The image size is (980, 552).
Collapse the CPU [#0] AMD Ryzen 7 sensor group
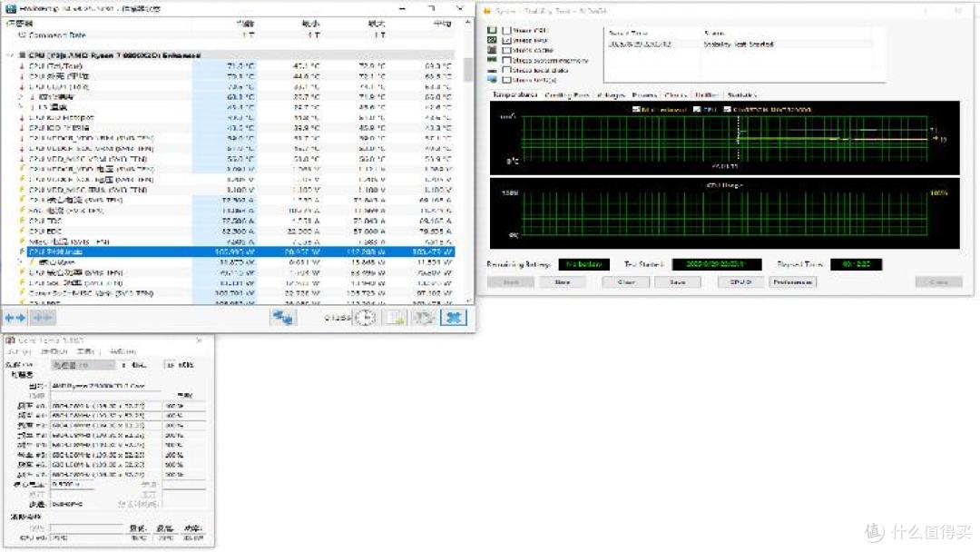(x=9, y=55)
